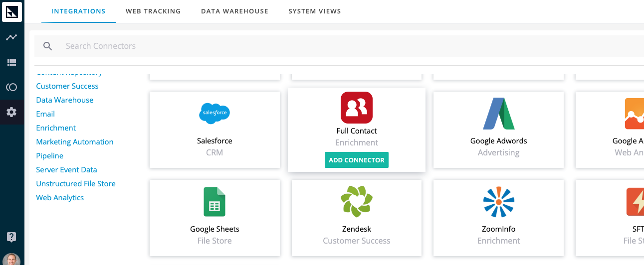Click the Zendesk connector name
Viewport: 644px width, 265px height.
pos(357,229)
